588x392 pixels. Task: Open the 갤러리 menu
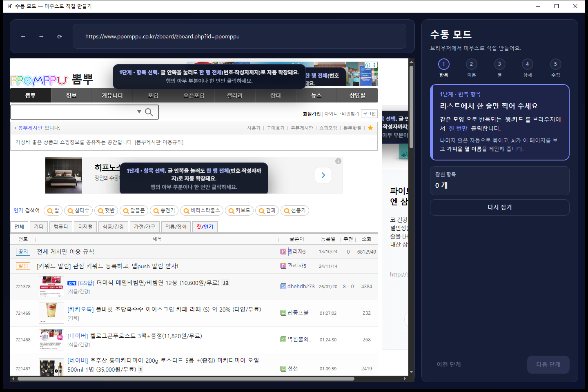235,96
